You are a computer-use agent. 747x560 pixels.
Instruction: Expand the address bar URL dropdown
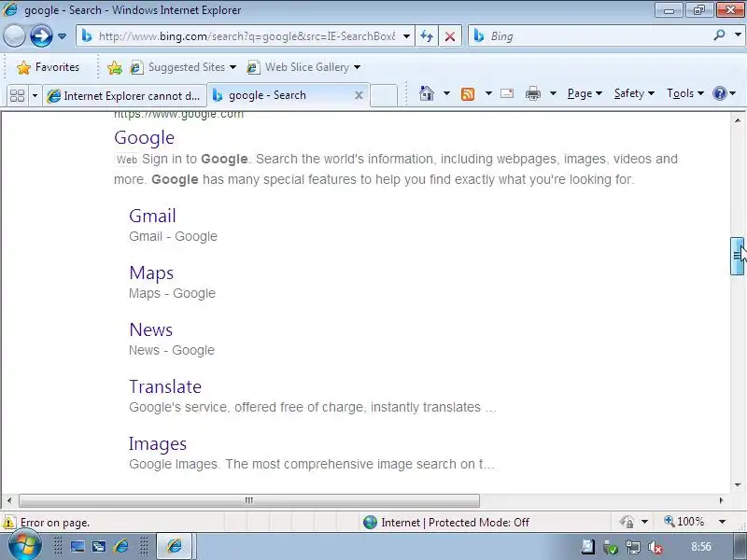406,36
